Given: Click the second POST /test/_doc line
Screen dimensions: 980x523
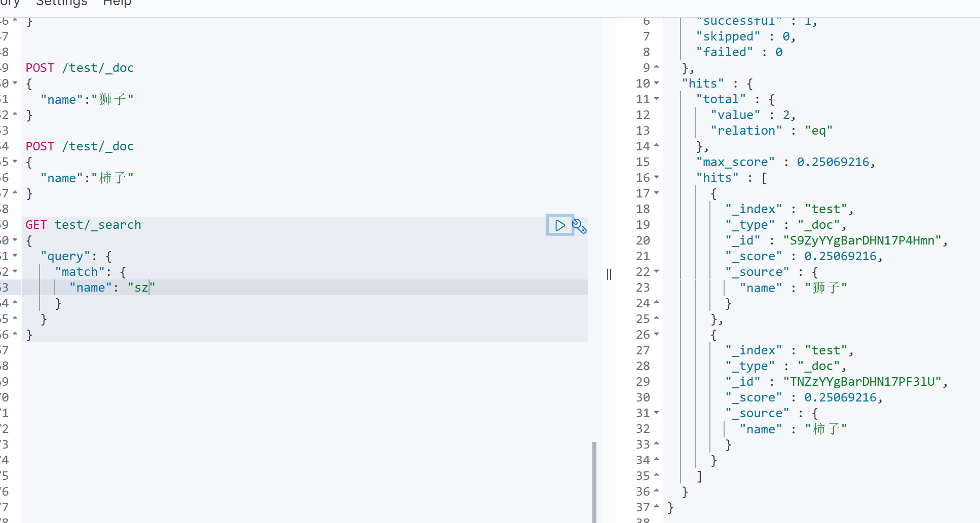Looking at the screenshot, I should [80, 146].
